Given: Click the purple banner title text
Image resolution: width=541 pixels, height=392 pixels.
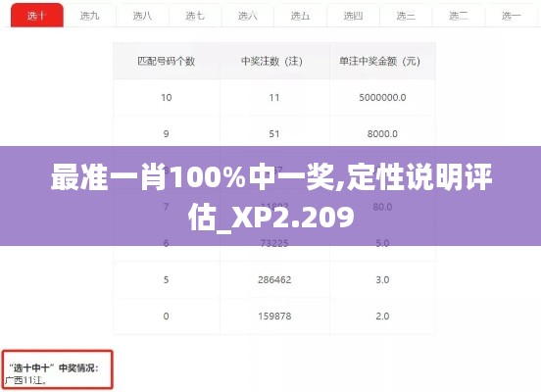Looking at the screenshot, I should 271,197.
